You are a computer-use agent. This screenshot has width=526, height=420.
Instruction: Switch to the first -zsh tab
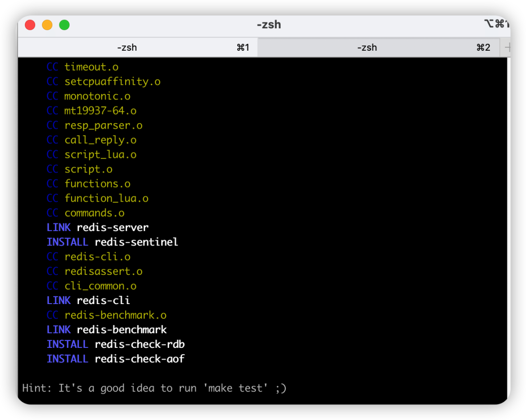(127, 47)
